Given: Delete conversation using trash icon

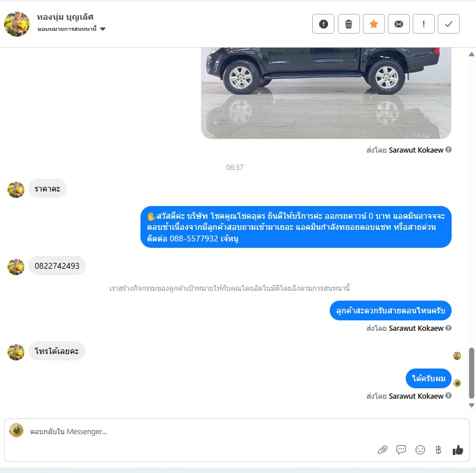Looking at the screenshot, I should [348, 24].
